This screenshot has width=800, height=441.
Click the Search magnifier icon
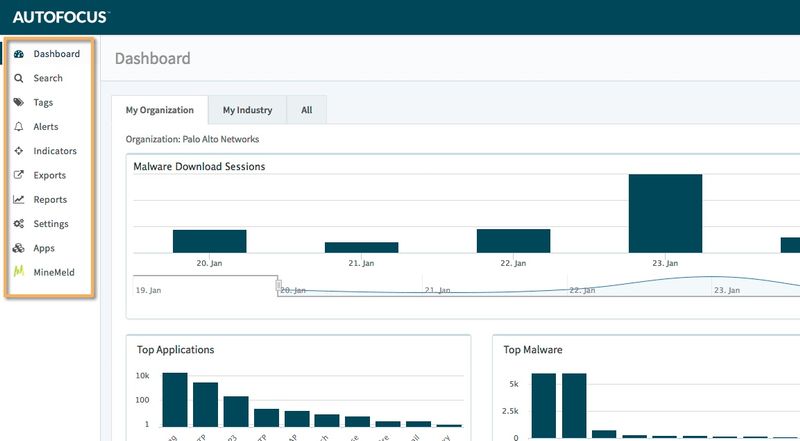(18, 78)
